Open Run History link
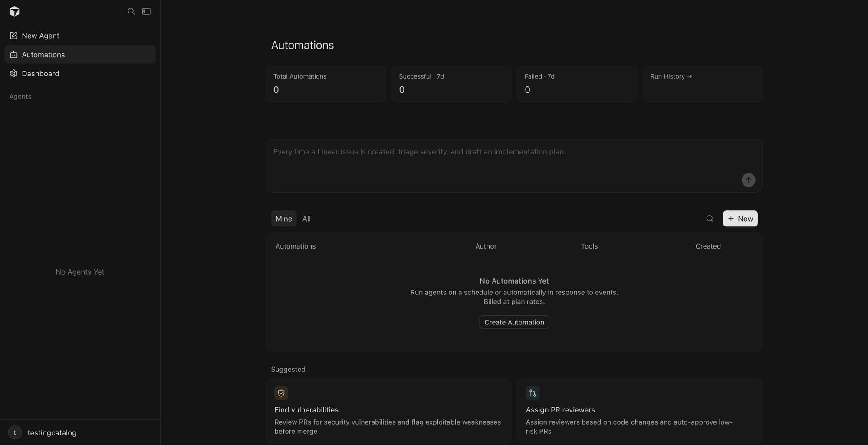868x445 pixels. [703, 84]
